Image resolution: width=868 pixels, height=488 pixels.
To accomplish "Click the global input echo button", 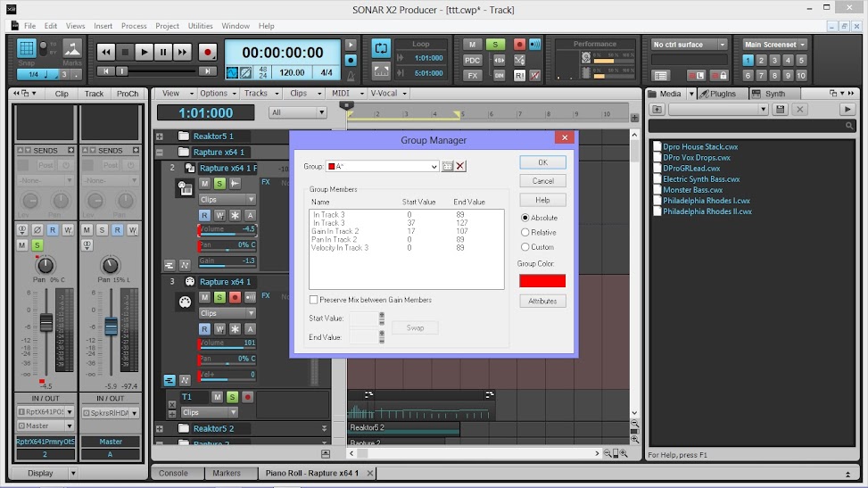I will 534,45.
